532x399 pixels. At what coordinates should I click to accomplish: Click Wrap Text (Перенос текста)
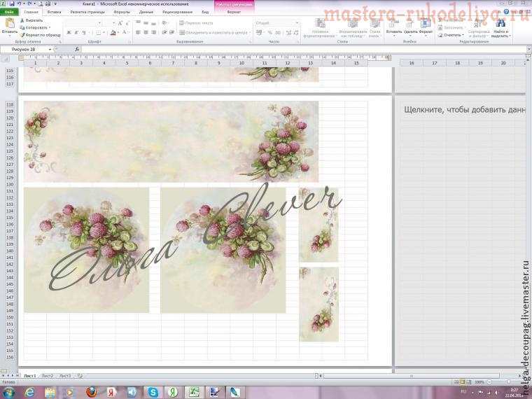click(196, 23)
